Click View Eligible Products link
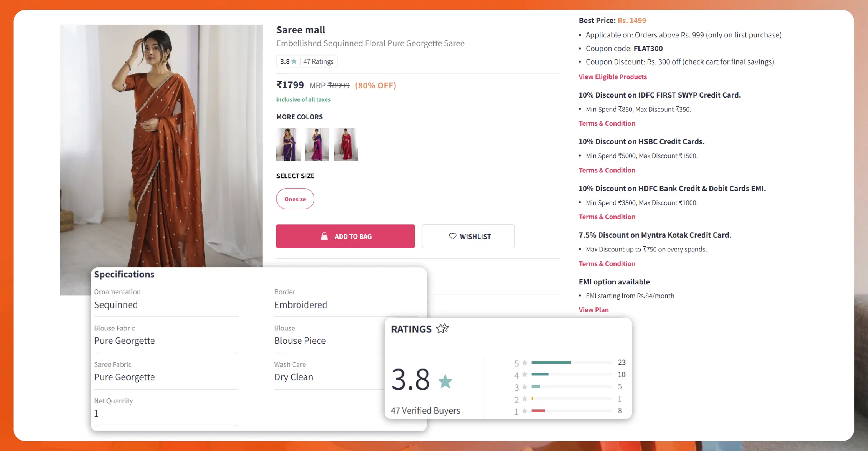 pos(612,77)
